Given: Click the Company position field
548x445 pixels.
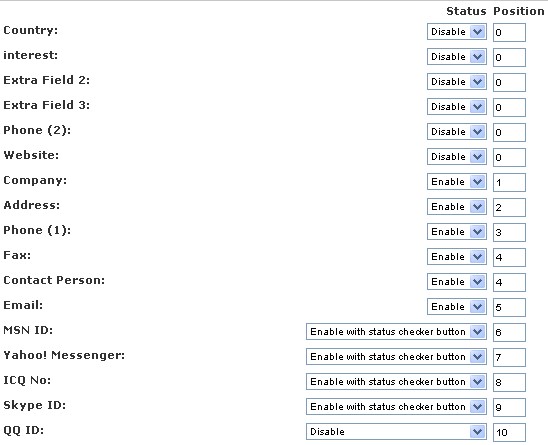Looking at the screenshot, I should pyautogui.click(x=509, y=182).
